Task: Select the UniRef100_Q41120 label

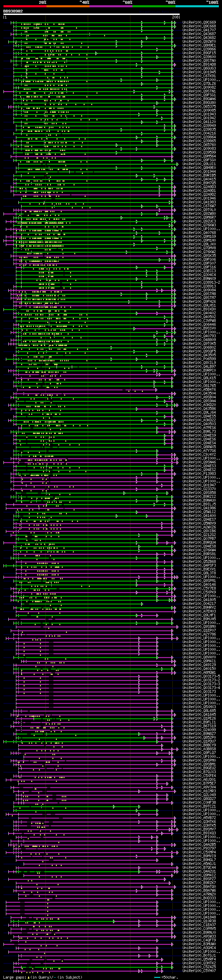Action: 199,122
